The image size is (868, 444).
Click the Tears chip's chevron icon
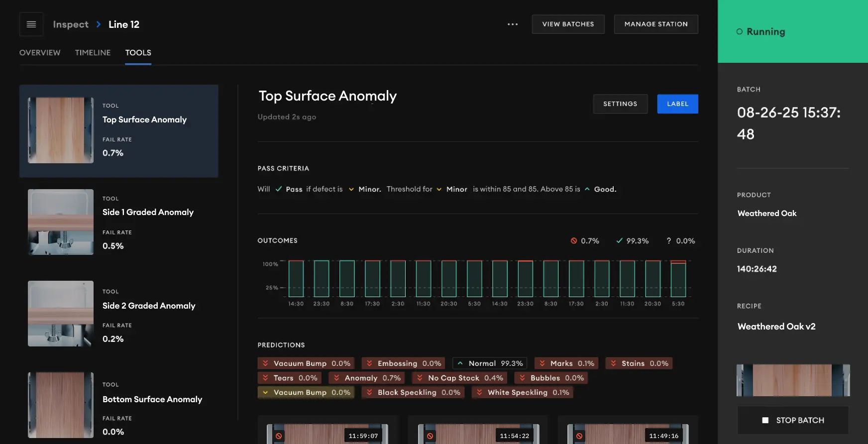click(x=265, y=378)
